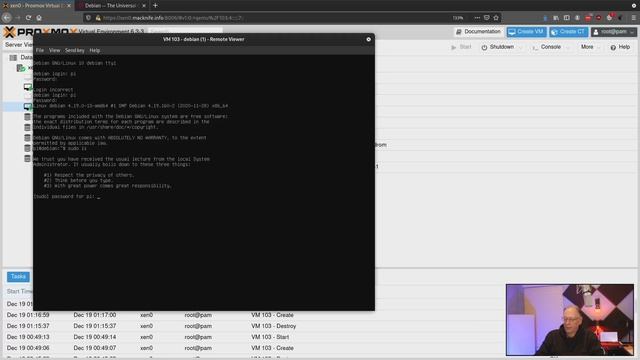Click the power icon on Shutdown
640x360 pixels.
coord(484,47)
